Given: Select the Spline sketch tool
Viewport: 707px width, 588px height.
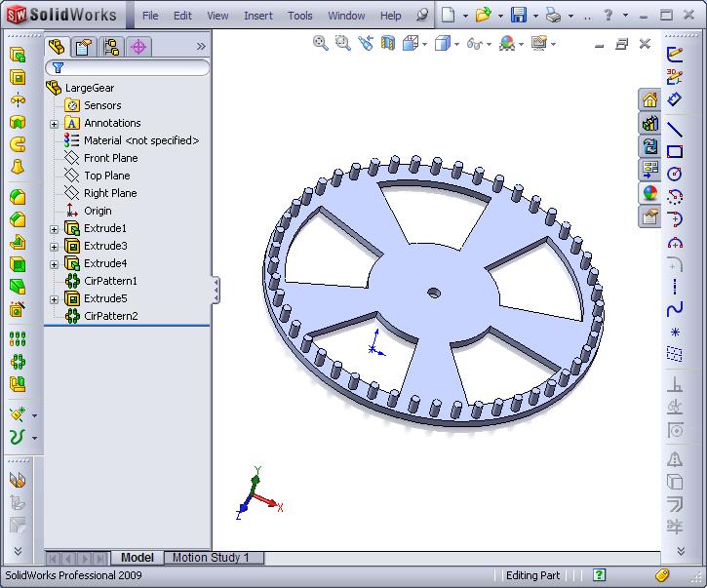Looking at the screenshot, I should pos(675,309).
